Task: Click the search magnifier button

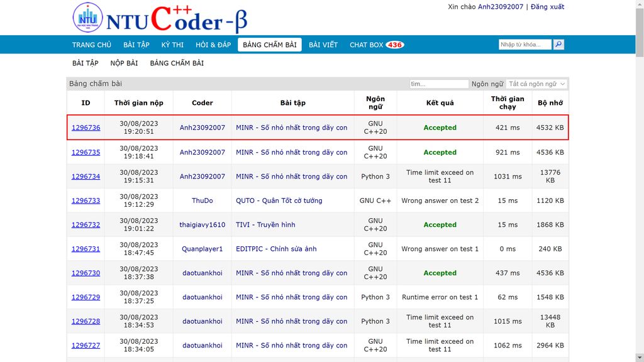Action: coord(558,45)
